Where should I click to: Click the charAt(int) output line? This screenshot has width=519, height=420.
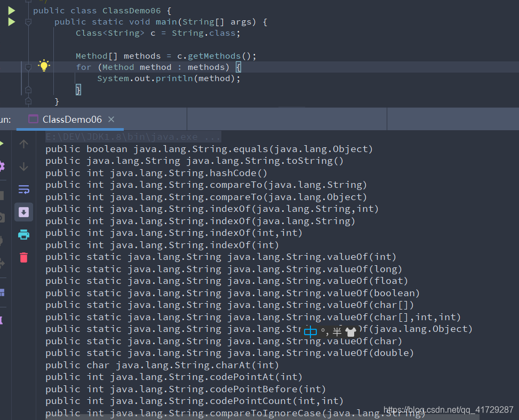[162, 365]
